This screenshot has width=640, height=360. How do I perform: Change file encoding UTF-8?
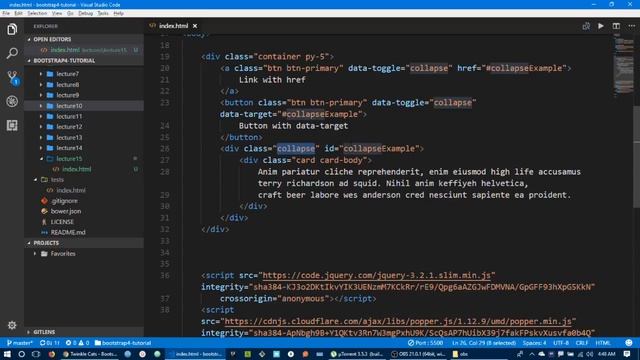point(561,343)
